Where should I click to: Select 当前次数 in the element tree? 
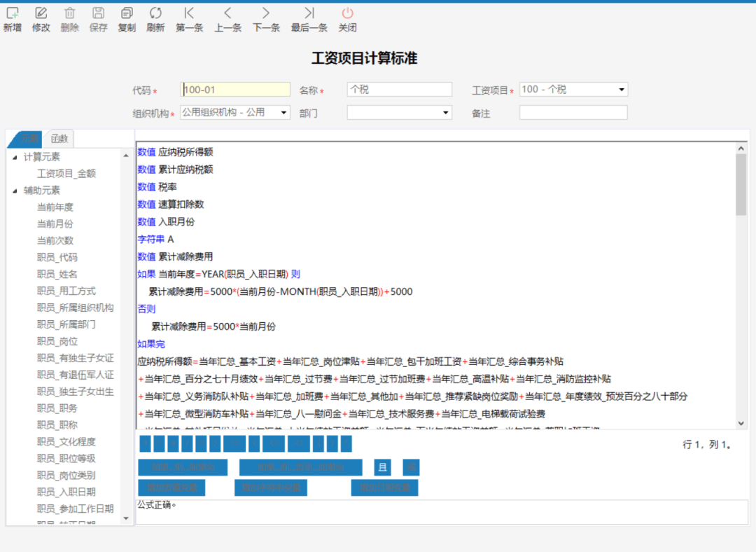coord(55,241)
